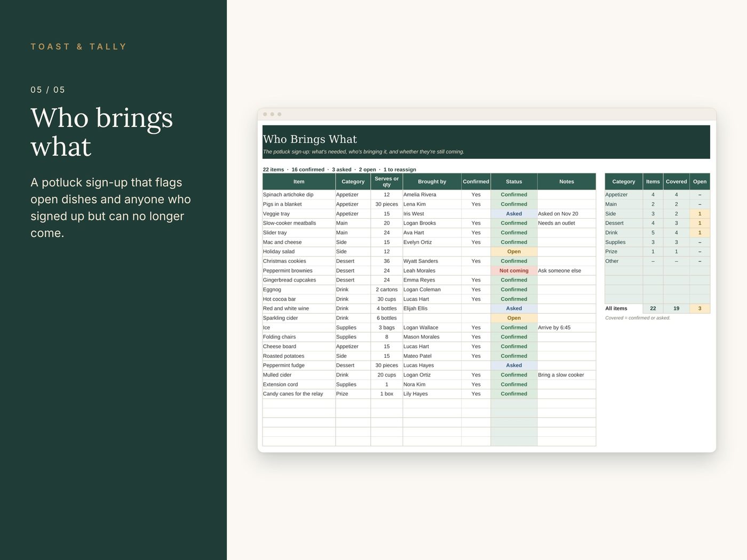
Task: Click the "Items" header in the summary table
Action: coord(653,181)
